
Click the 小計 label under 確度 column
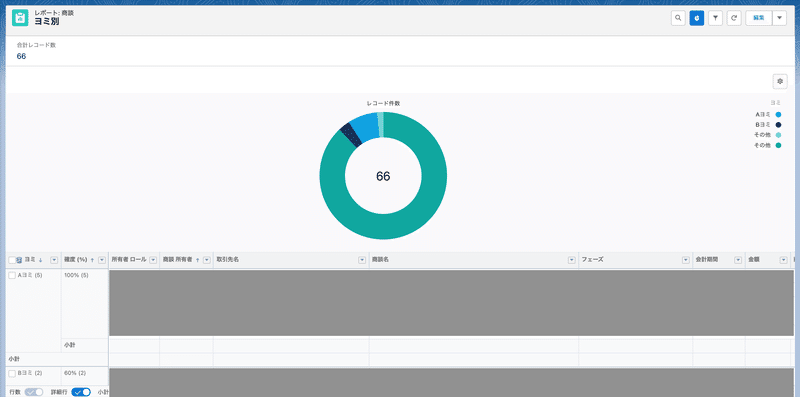[x=70, y=345]
